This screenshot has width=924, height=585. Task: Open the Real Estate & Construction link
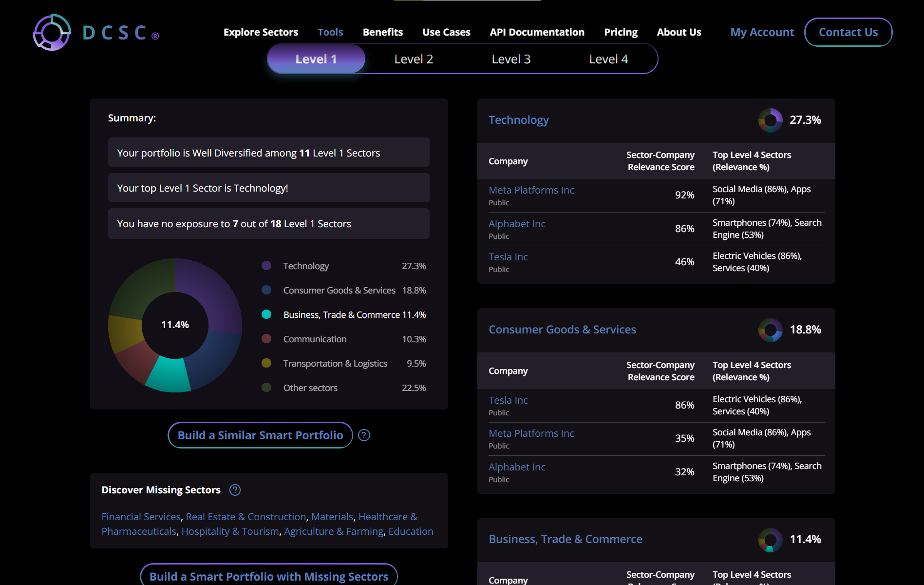point(246,517)
